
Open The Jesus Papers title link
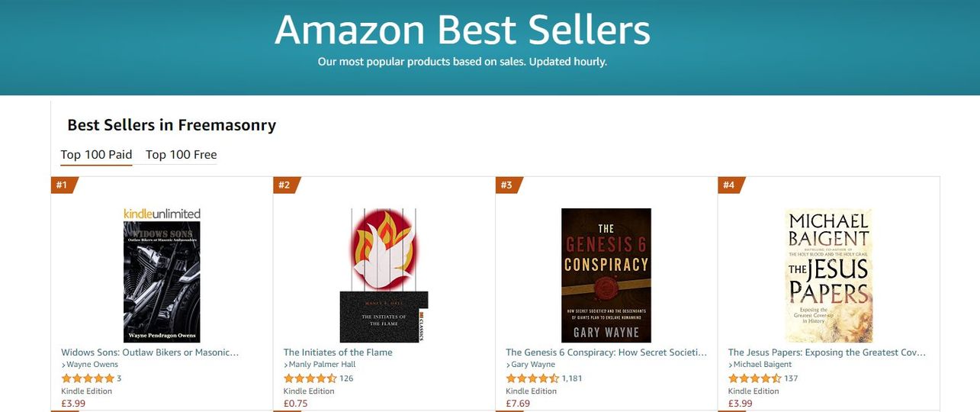[827, 352]
